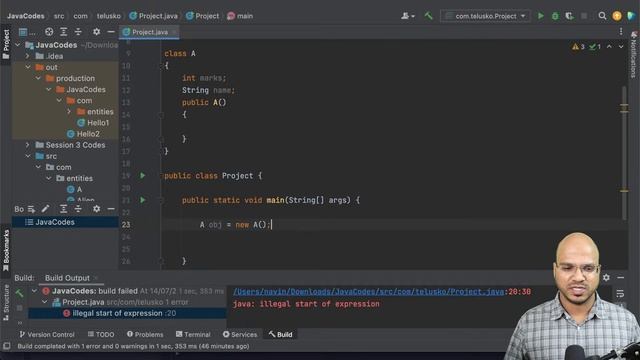Open the user account icon menu

407,16
